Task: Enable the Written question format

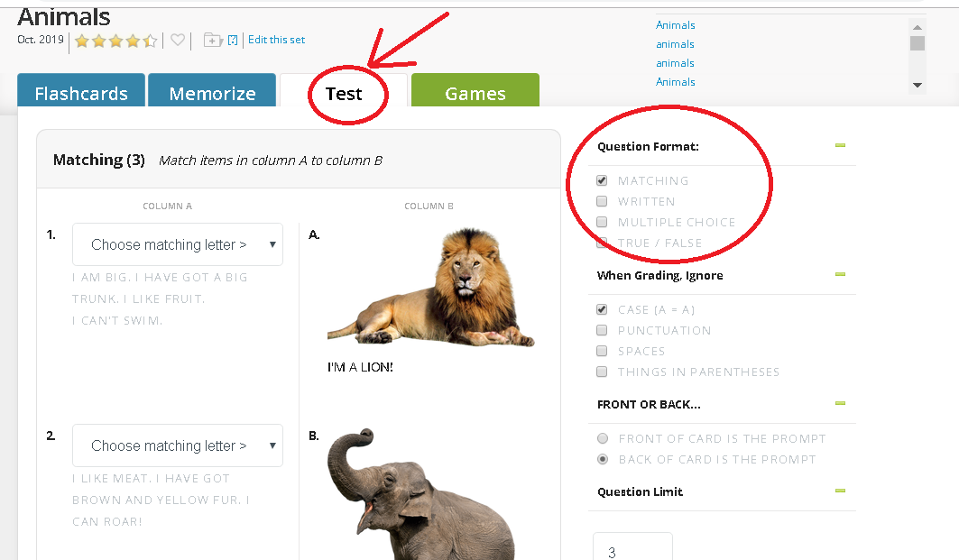Action: [x=602, y=201]
